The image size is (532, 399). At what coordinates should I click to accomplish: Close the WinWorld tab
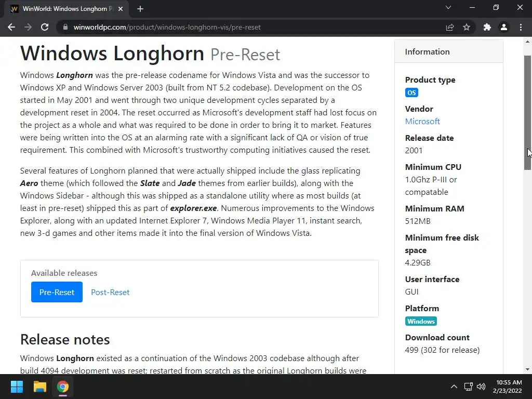tap(121, 9)
